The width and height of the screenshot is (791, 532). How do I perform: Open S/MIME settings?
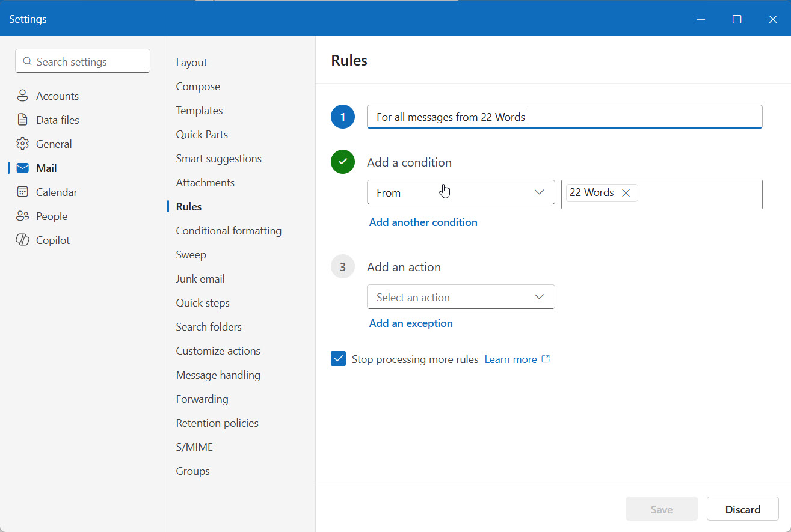[x=194, y=447]
